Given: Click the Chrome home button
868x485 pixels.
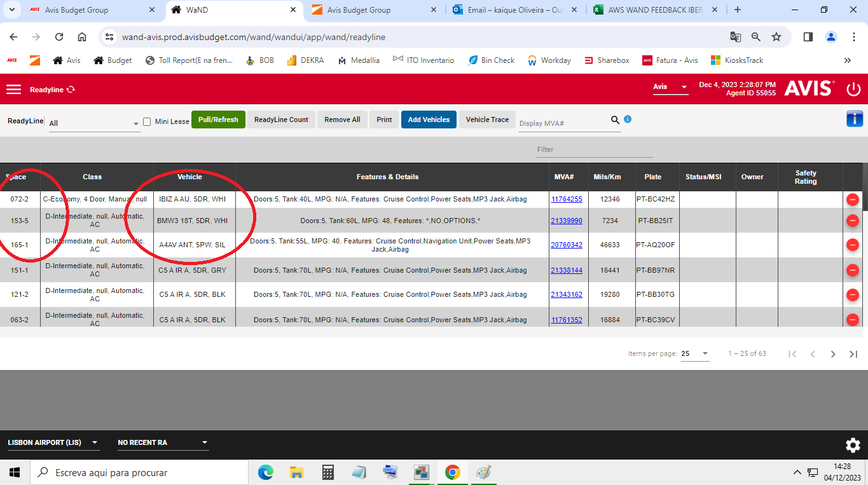Looking at the screenshot, I should point(82,37).
